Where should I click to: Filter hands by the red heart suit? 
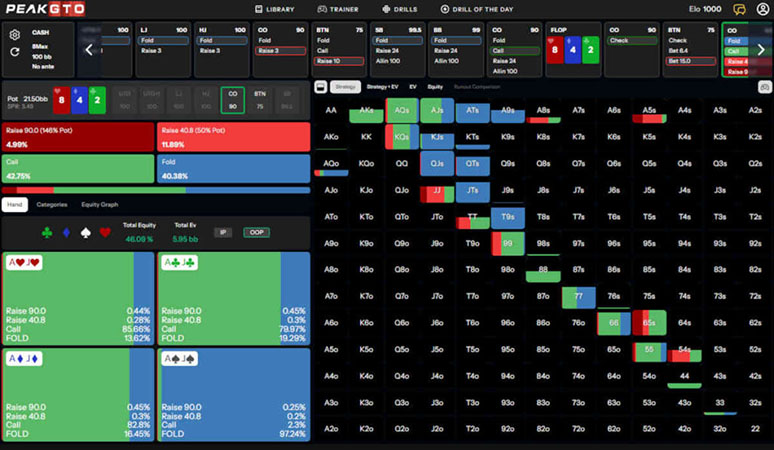coord(105,233)
